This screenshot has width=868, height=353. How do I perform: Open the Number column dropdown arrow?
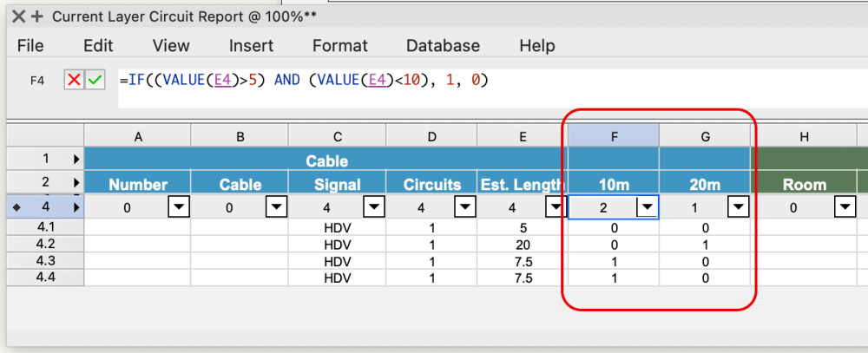point(179,207)
